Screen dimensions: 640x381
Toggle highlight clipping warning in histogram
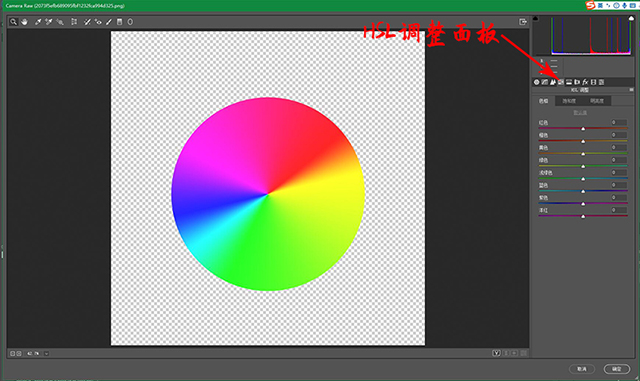tap(631, 18)
